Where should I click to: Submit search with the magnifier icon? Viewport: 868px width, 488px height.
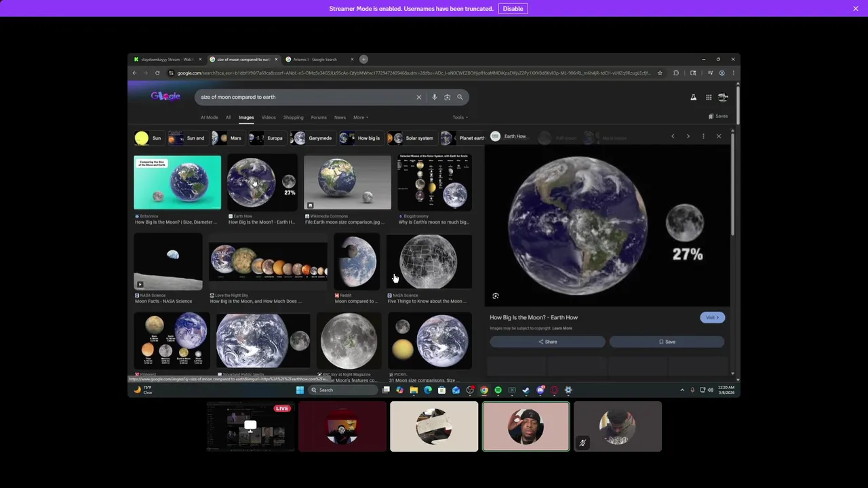pyautogui.click(x=460, y=97)
